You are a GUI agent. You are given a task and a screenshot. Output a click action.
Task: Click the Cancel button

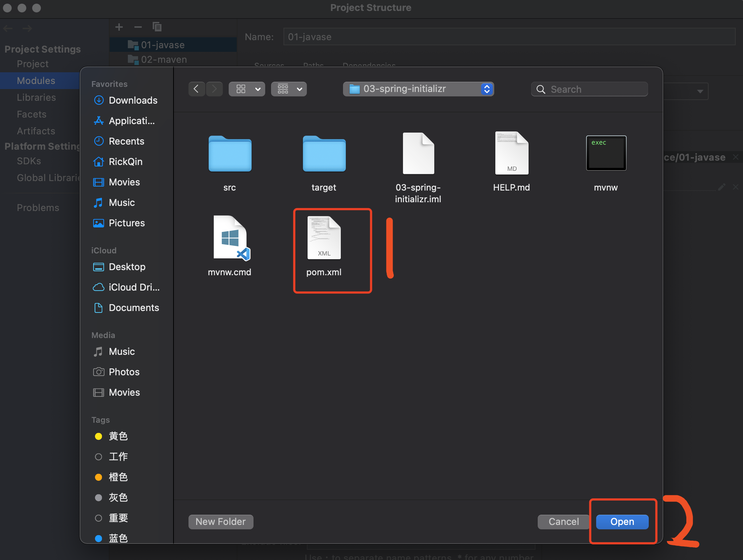[564, 522]
